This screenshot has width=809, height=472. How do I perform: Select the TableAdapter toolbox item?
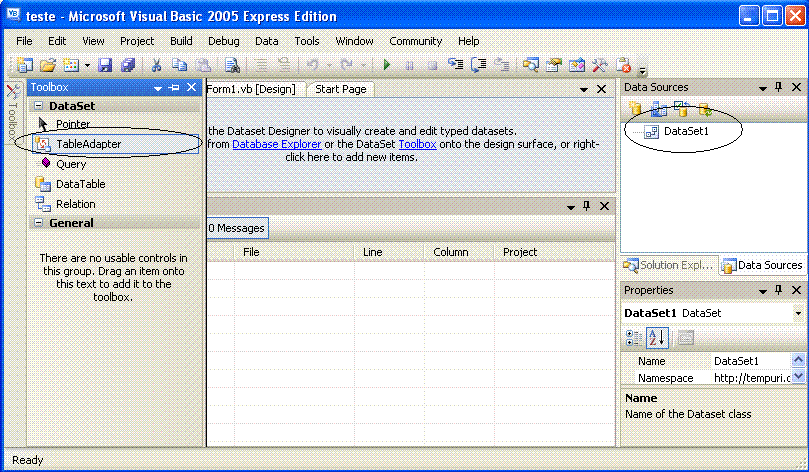point(116,144)
